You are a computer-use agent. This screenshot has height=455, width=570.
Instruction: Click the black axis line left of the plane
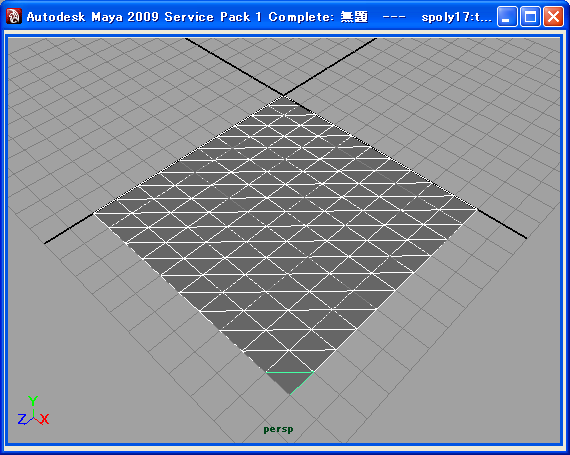click(69, 229)
